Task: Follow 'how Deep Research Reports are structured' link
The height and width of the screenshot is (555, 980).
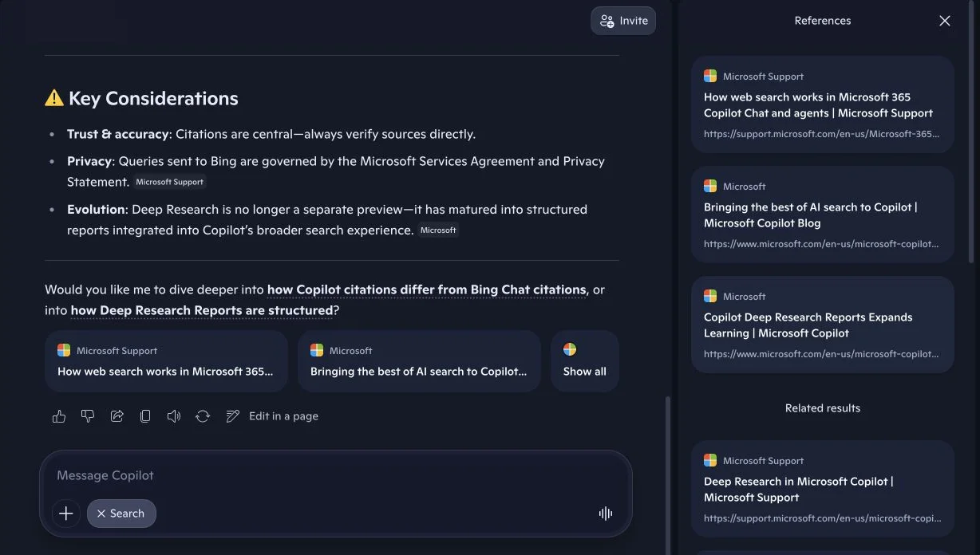Action: tap(202, 310)
